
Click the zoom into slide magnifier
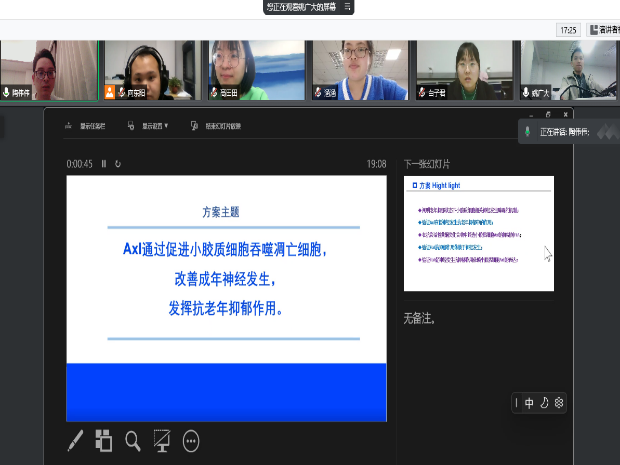[133, 440]
